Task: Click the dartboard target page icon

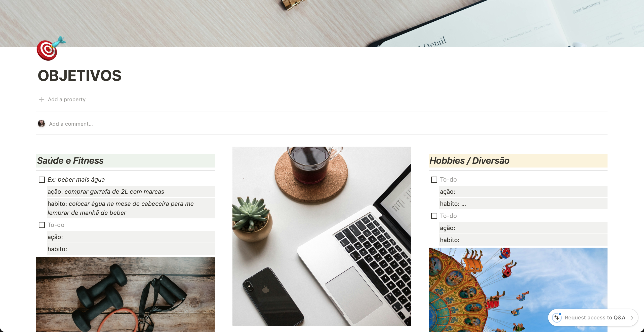Action: [x=51, y=49]
